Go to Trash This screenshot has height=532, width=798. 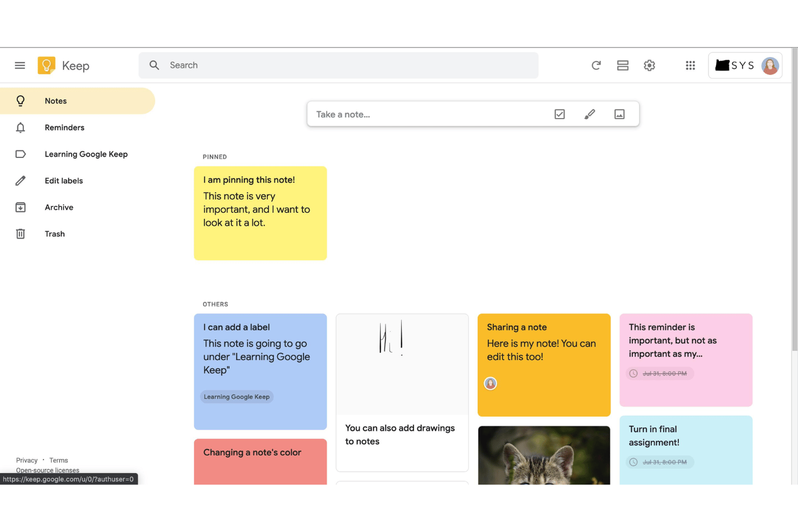coord(78,234)
